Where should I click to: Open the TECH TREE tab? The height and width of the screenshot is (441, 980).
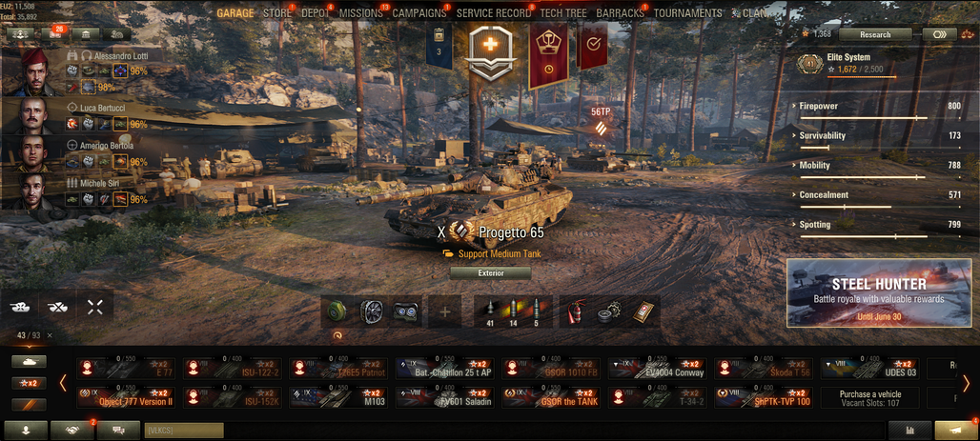[x=563, y=13]
